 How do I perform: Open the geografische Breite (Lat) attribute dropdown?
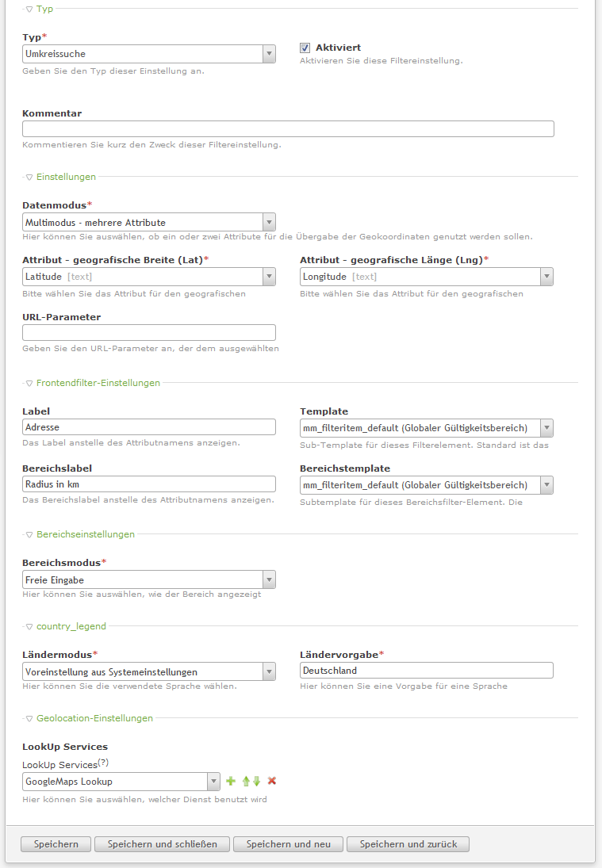[149, 276]
